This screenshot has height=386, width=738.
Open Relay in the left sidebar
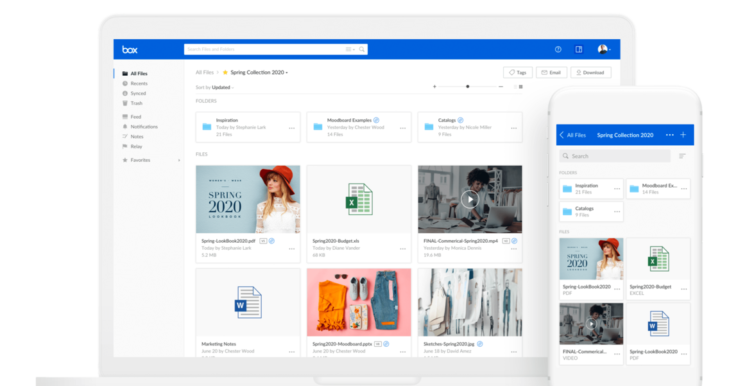point(132,146)
